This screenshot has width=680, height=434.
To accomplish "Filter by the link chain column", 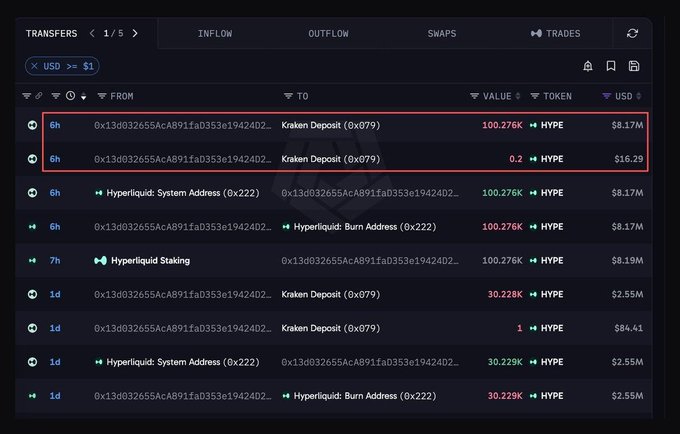I will pos(26,96).
